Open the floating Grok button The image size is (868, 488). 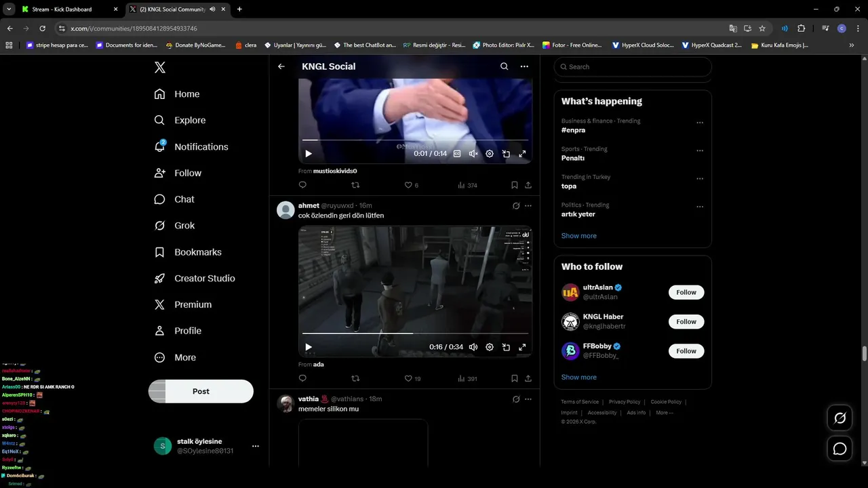(x=840, y=418)
